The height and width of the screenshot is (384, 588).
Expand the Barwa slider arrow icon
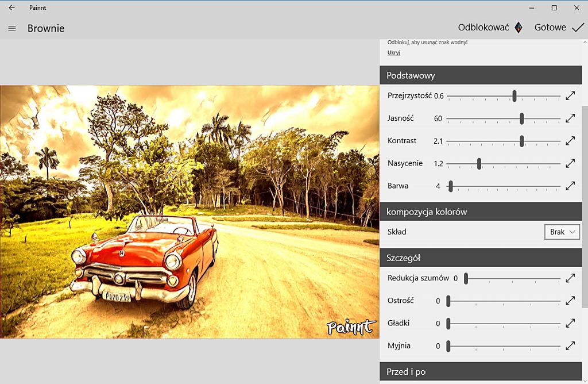pos(570,186)
